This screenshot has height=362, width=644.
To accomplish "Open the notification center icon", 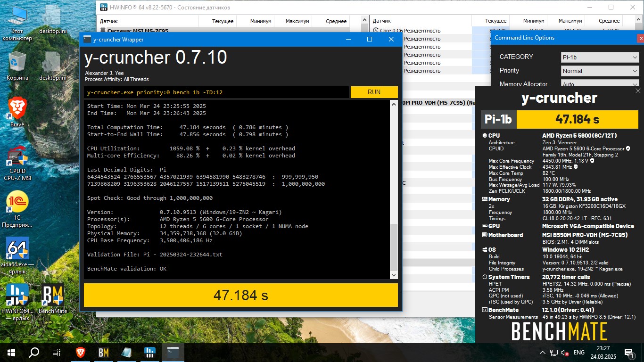I will [x=629, y=352].
